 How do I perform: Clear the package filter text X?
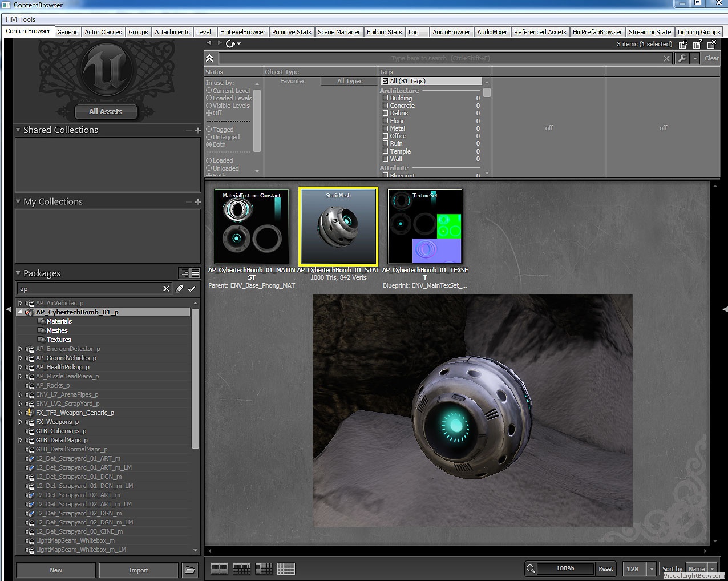click(x=166, y=289)
